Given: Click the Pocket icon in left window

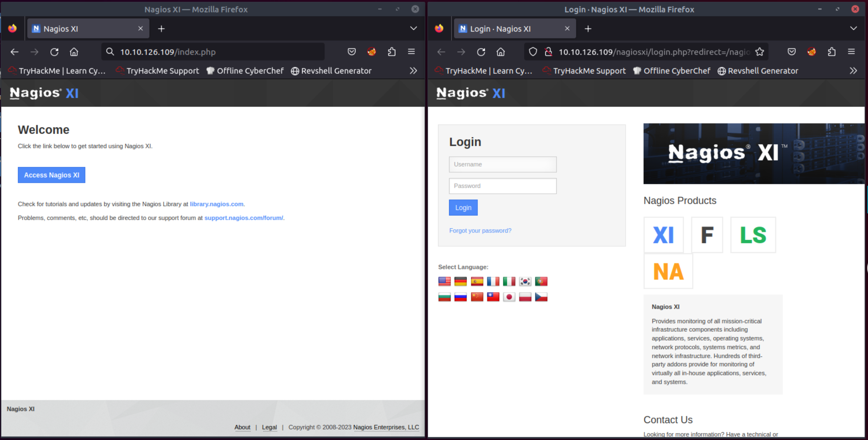Looking at the screenshot, I should (x=352, y=52).
